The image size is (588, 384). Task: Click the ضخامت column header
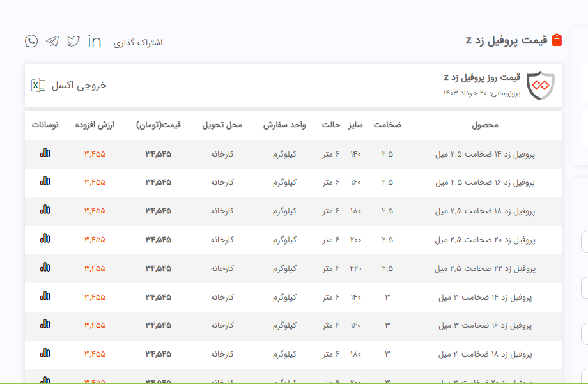tap(387, 125)
